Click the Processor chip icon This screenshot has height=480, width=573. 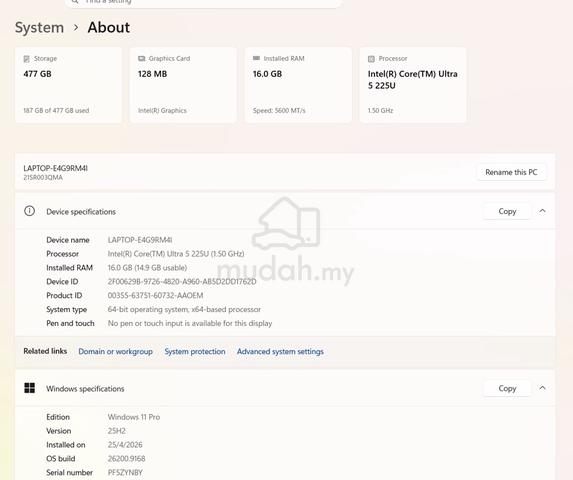(371, 59)
